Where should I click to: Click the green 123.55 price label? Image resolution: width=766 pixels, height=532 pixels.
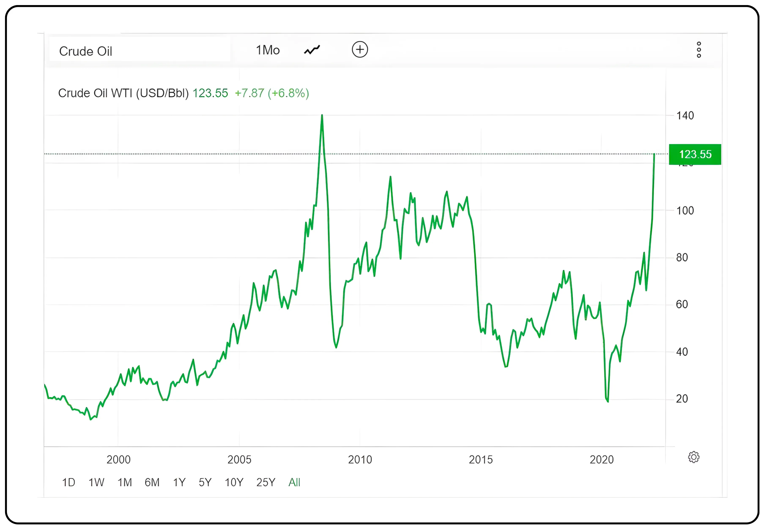point(695,154)
